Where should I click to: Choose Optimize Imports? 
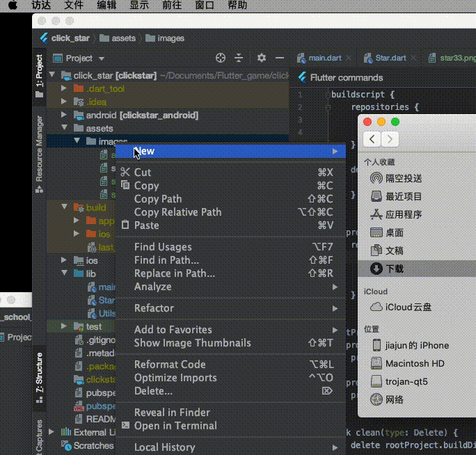(x=230, y=378)
